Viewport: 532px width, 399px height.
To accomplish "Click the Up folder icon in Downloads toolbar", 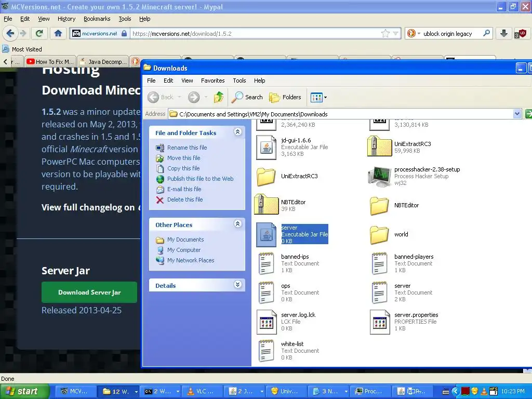I will click(219, 97).
